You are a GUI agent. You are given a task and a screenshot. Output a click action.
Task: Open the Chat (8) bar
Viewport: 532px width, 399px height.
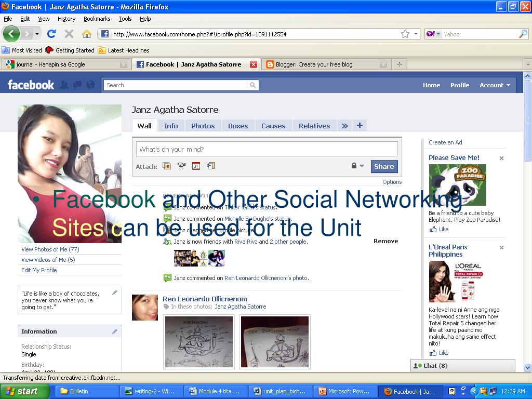pyautogui.click(x=463, y=366)
